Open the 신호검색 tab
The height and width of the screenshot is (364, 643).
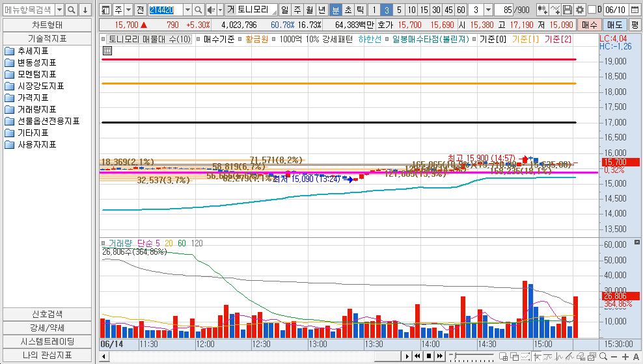(47, 314)
